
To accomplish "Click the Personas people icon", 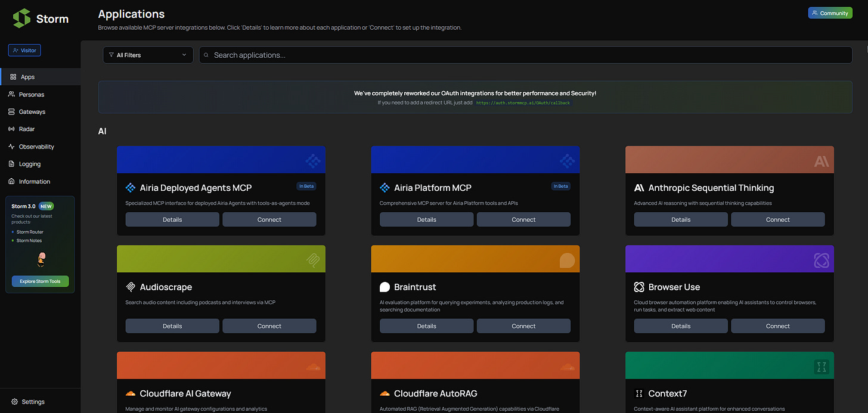I will (12, 94).
